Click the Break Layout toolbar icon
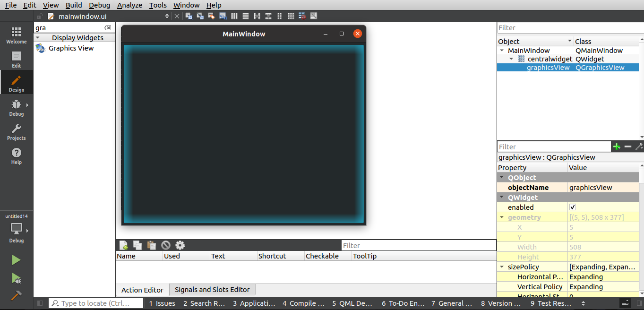644x310 pixels. [302, 16]
